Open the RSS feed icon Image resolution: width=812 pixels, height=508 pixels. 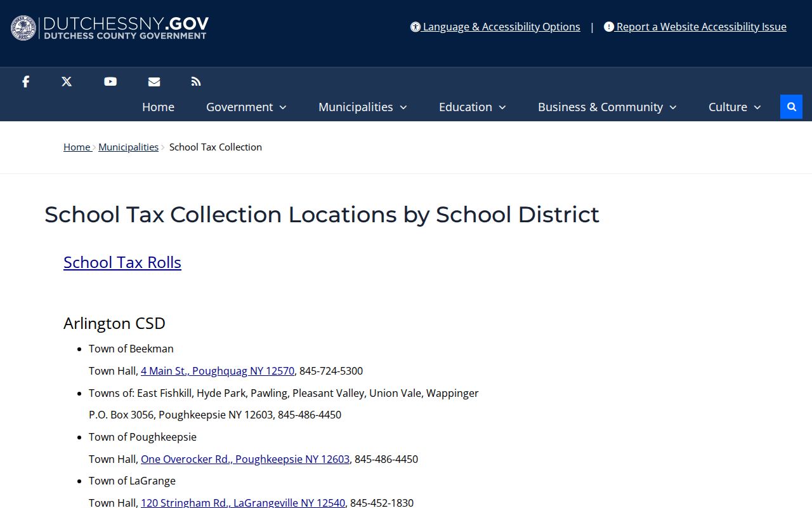pos(196,81)
